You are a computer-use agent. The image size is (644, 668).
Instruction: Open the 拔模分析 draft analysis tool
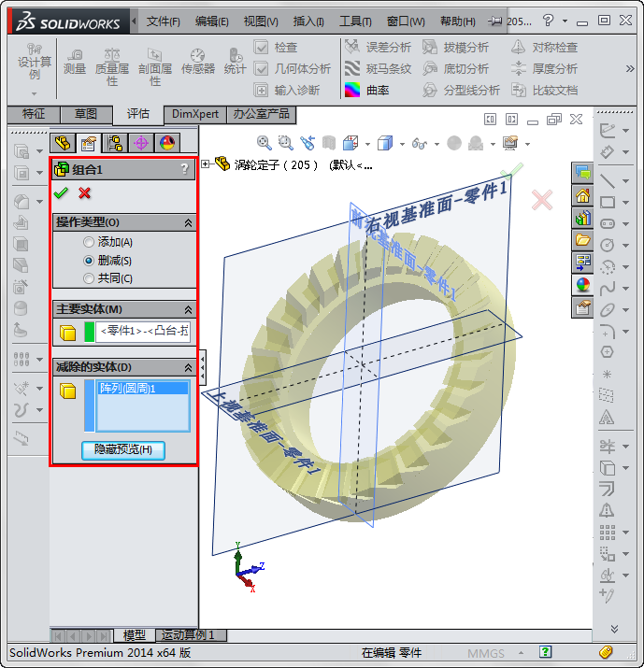pyautogui.click(x=455, y=48)
